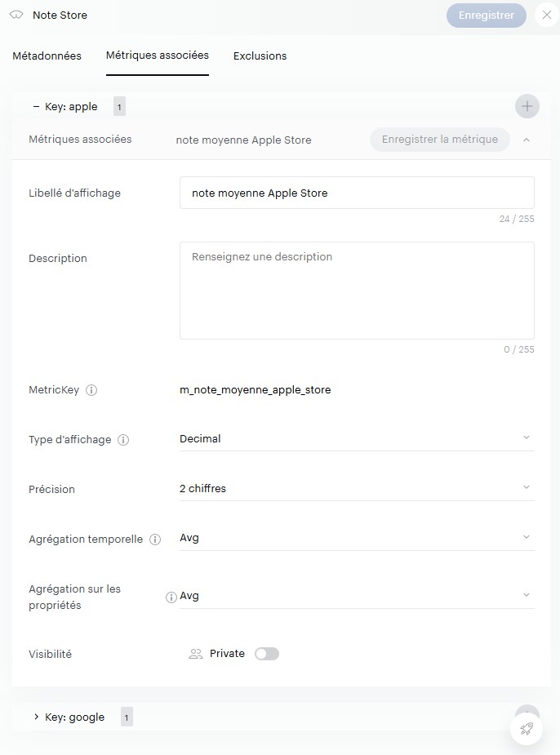Click info icon beside Agrégation sur les propriétés
The height and width of the screenshot is (755, 560).
pos(171,597)
